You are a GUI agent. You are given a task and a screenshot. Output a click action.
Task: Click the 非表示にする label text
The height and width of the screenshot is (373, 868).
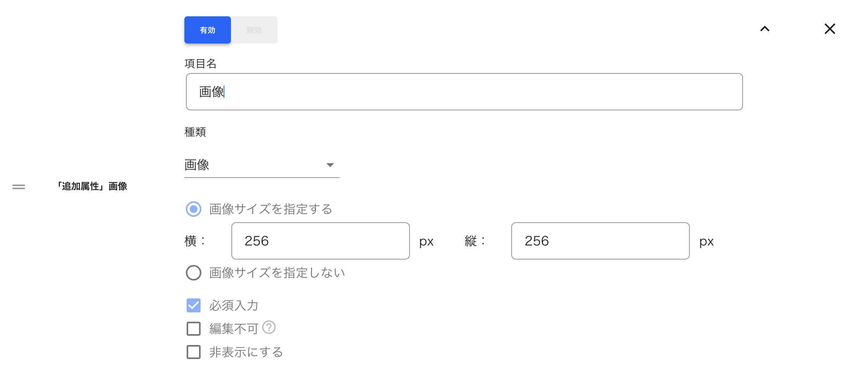pyautogui.click(x=246, y=352)
